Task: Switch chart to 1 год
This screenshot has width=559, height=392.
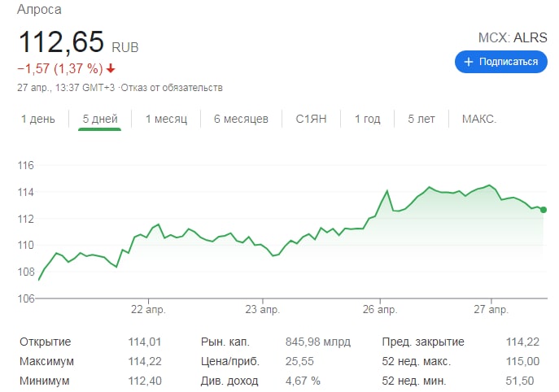Action: point(367,119)
